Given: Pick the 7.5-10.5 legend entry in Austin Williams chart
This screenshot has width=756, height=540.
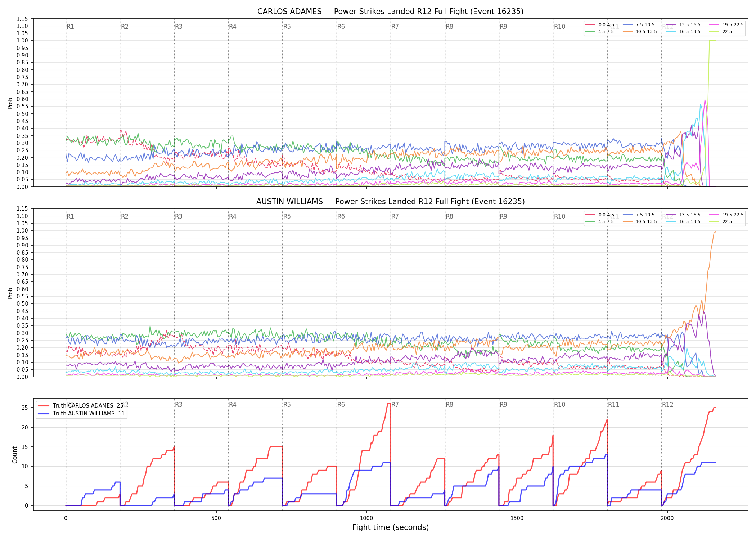Looking at the screenshot, I should (x=639, y=215).
